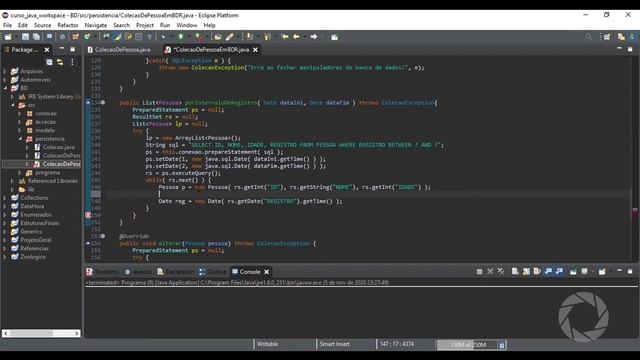The image size is (640, 360).
Task: Collapse the persistencia package
Action: [x=20, y=139]
